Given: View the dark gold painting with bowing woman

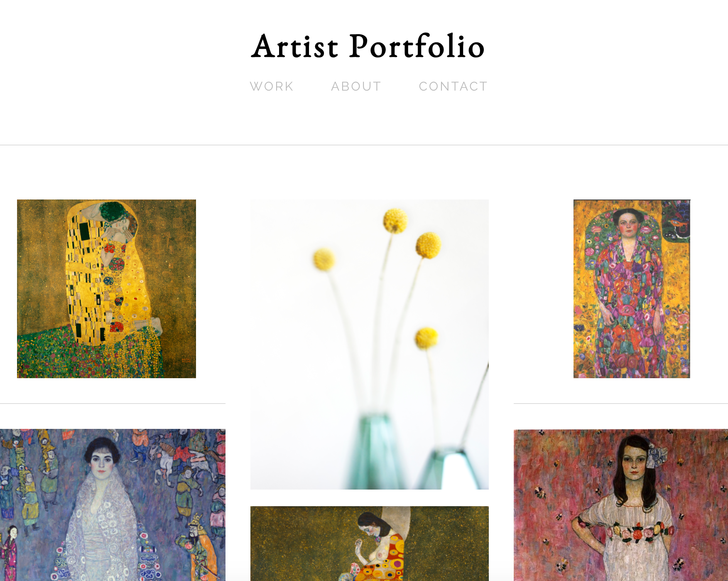Looking at the screenshot, I should (x=370, y=544).
